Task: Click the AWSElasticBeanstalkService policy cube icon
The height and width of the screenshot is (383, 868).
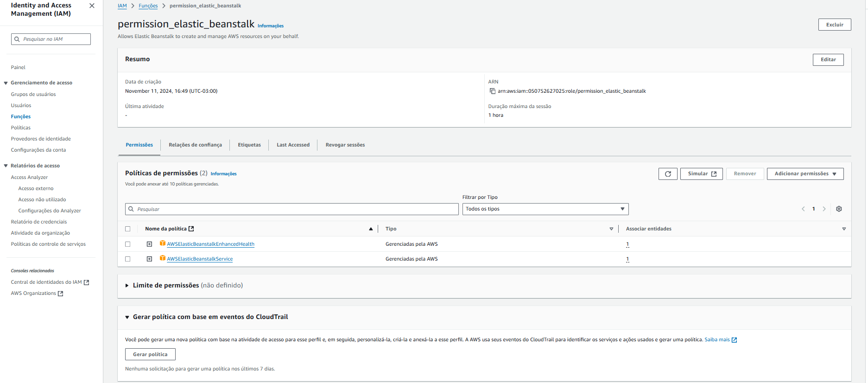Action: (x=162, y=258)
